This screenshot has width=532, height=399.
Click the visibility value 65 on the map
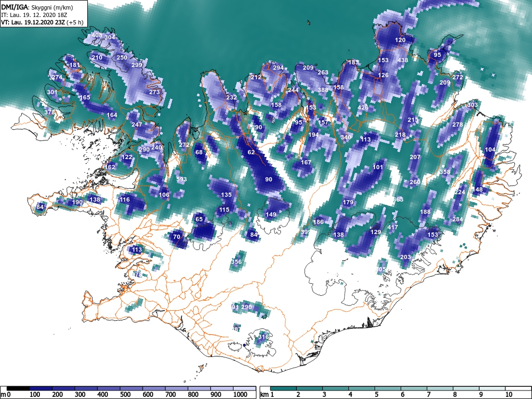click(199, 219)
